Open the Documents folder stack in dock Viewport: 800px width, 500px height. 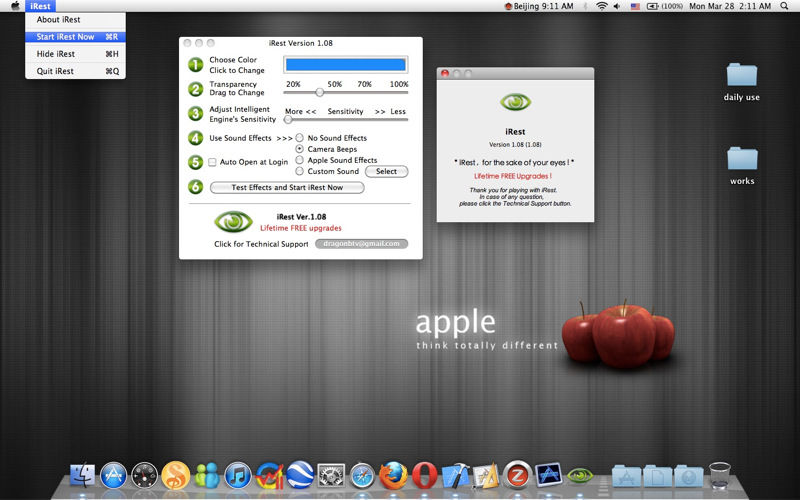coord(657,476)
